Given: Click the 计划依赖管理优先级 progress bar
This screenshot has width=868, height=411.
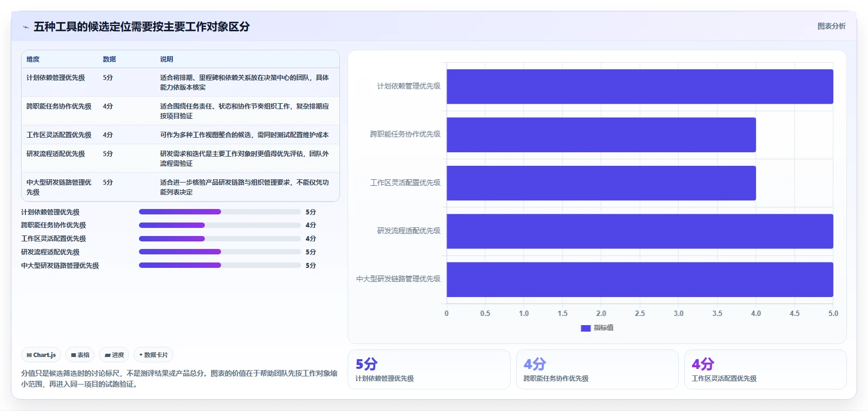Looking at the screenshot, I should 219,212.
